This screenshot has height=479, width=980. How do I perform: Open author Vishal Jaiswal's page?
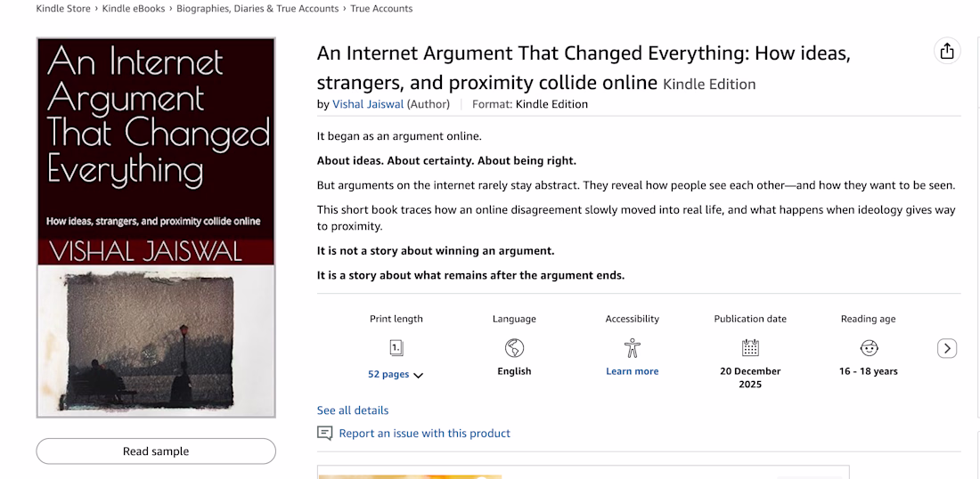pyautogui.click(x=368, y=104)
